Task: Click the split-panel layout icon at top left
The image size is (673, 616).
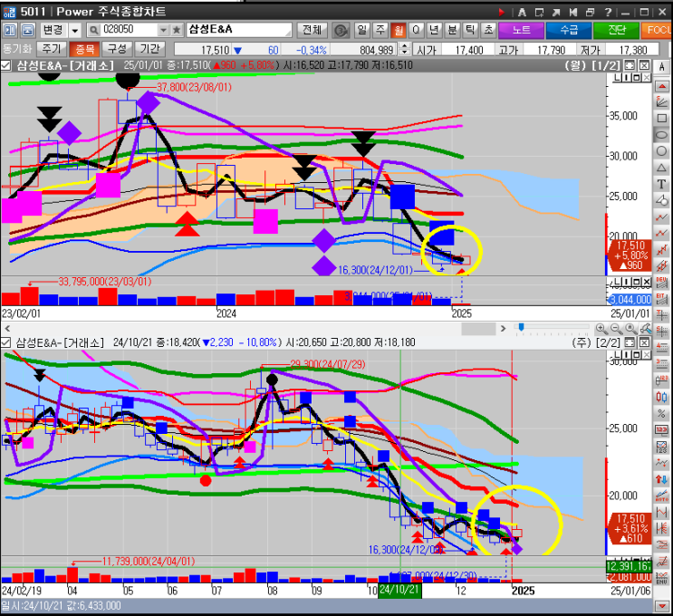Action: (10, 30)
